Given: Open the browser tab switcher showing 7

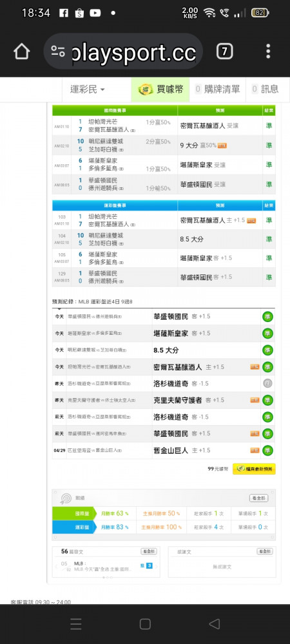Looking at the screenshot, I should (x=225, y=52).
